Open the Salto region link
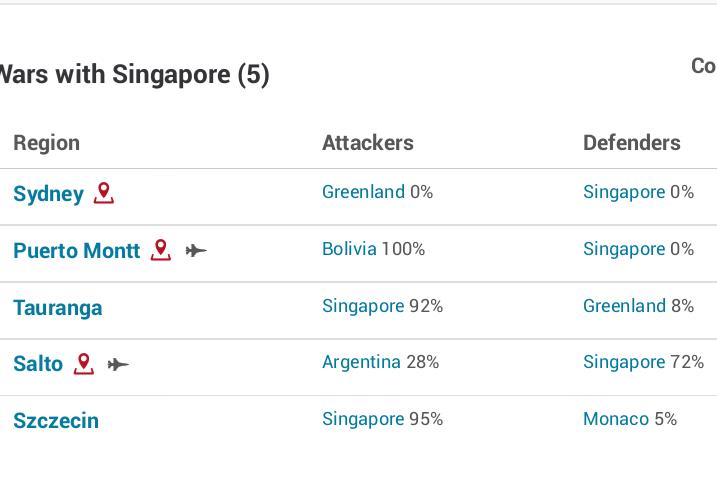Image resolution: width=717 pixels, height=500 pixels. click(x=38, y=364)
